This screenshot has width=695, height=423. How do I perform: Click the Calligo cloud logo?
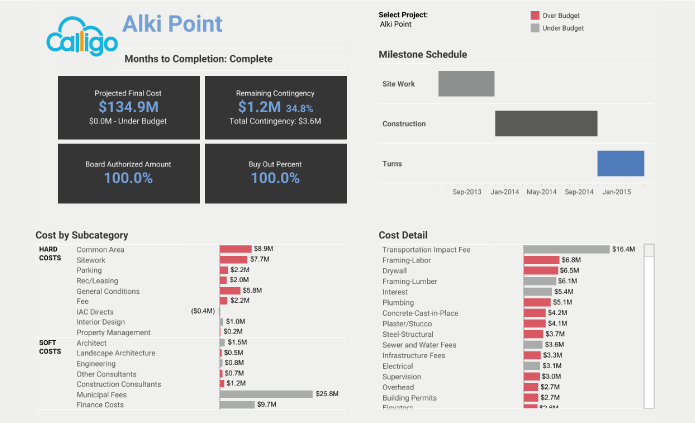tap(82, 37)
